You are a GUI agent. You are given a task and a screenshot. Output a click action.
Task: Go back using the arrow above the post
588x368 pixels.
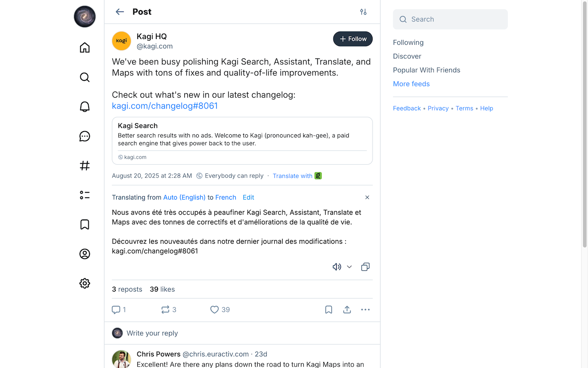click(x=119, y=11)
